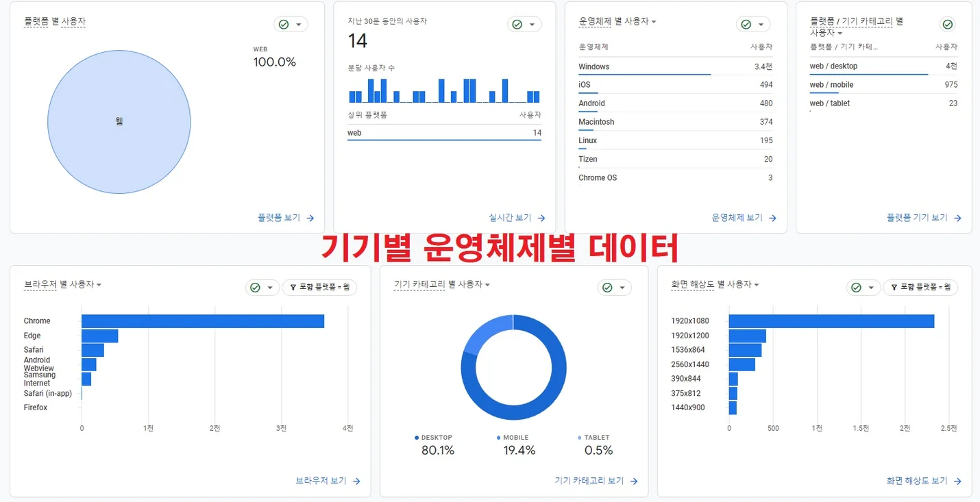Click the Chrome bar in browser chart

(x=203, y=321)
